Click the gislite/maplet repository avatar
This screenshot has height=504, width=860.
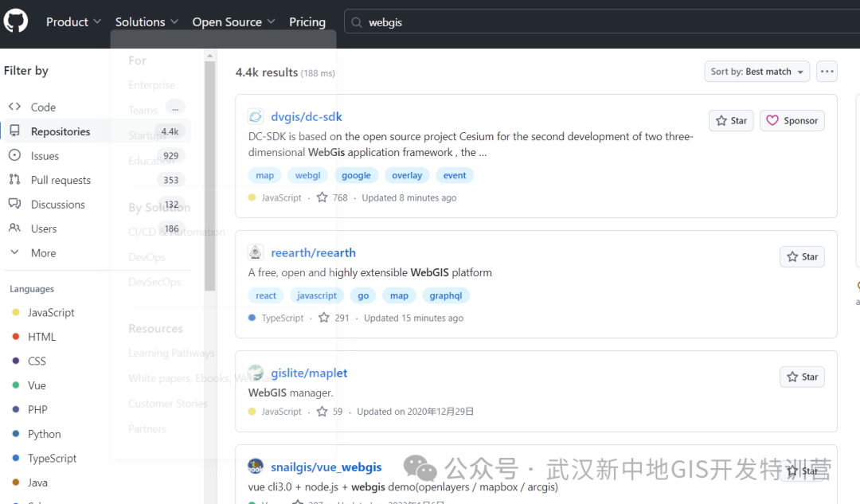pos(256,373)
